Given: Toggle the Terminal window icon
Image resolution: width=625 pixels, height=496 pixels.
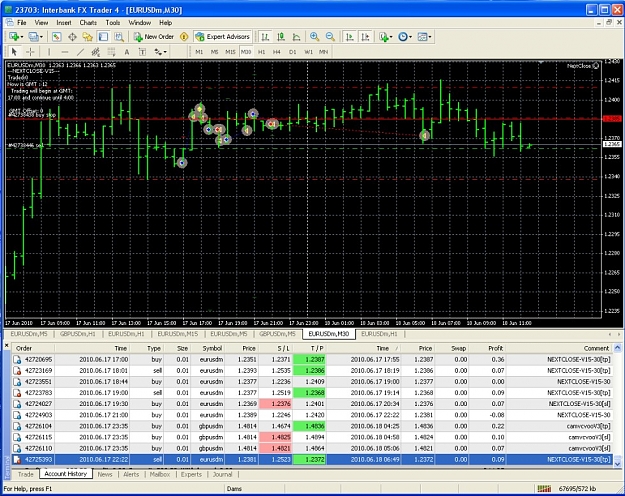Looking at the screenshot, I should tap(103, 37).
